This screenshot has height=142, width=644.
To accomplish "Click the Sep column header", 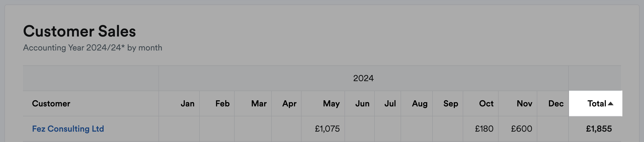I will (x=451, y=103).
